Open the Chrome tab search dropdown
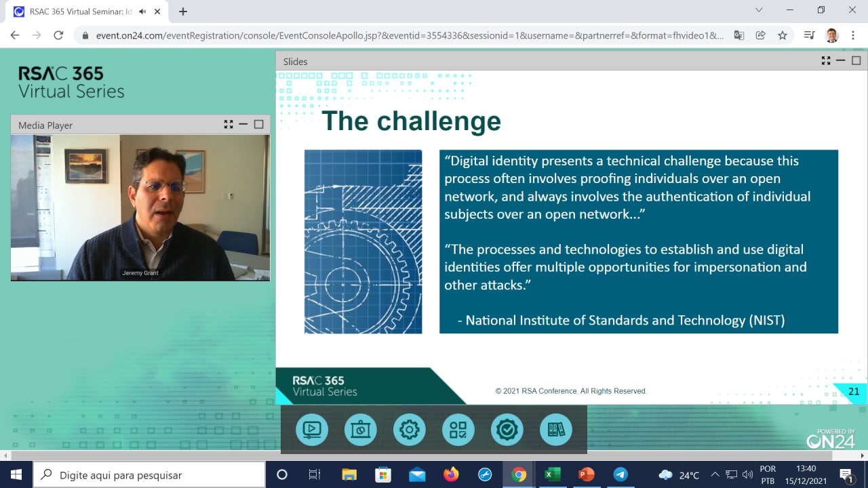 point(759,10)
